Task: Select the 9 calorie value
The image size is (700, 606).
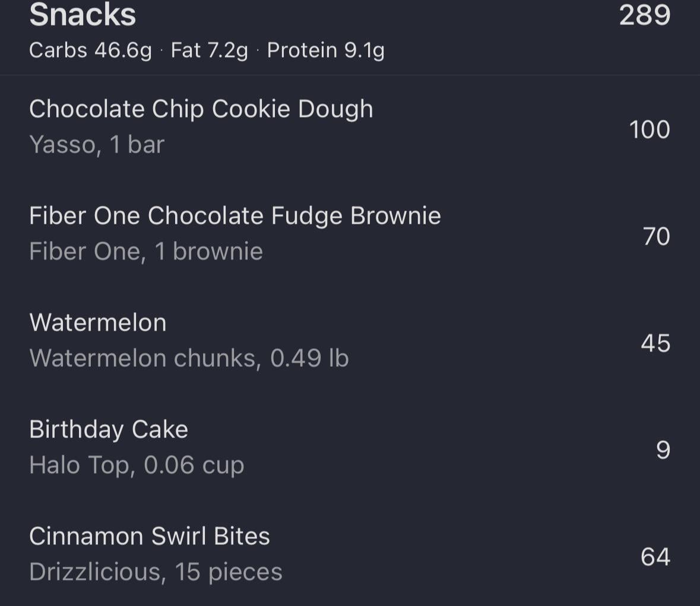Action: (663, 450)
